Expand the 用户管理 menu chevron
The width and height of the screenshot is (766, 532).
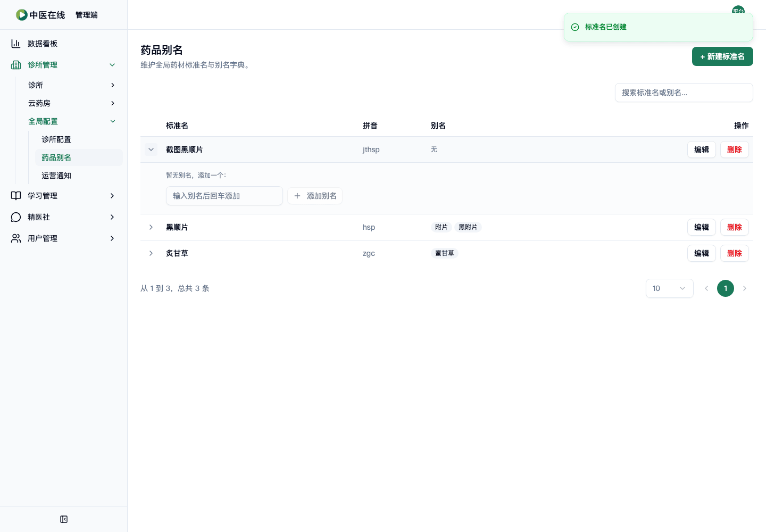click(x=112, y=238)
